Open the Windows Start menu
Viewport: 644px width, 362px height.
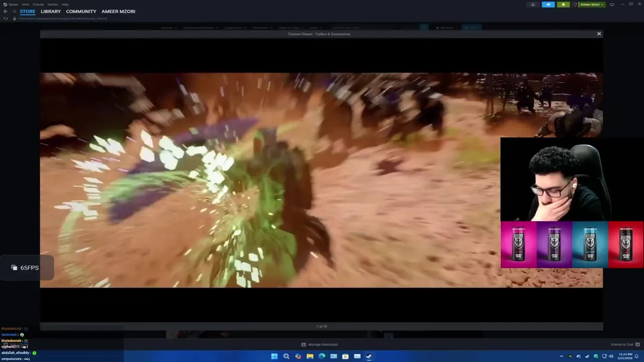coord(274,356)
